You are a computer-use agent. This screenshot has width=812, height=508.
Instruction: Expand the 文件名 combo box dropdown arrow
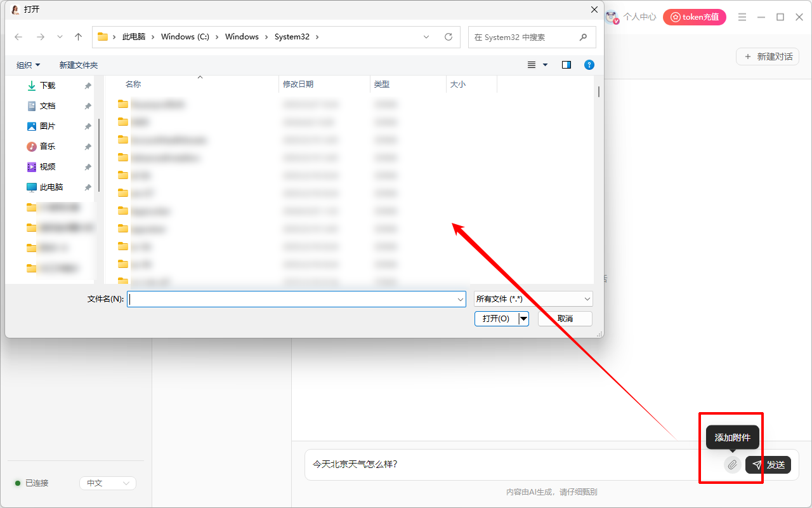click(461, 299)
